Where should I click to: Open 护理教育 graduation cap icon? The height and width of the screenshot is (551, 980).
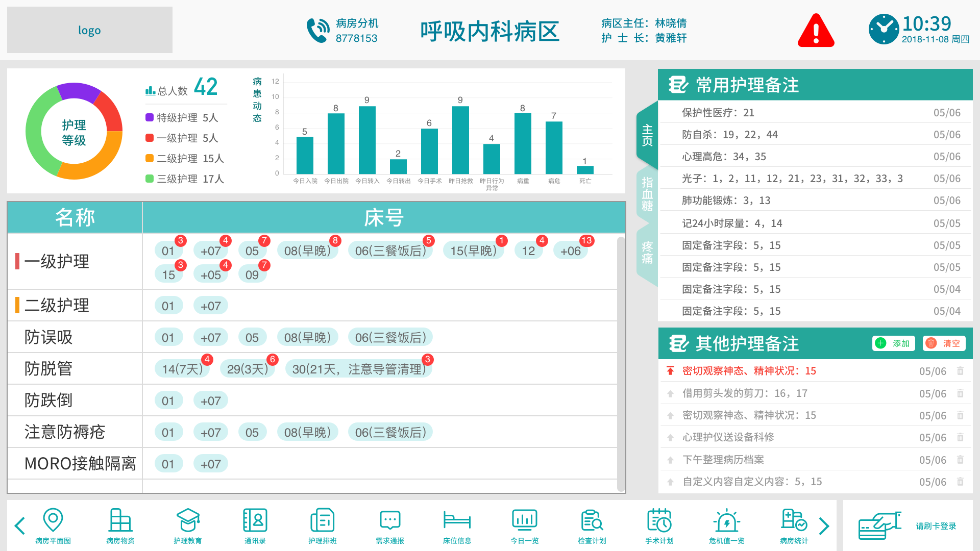(x=188, y=520)
